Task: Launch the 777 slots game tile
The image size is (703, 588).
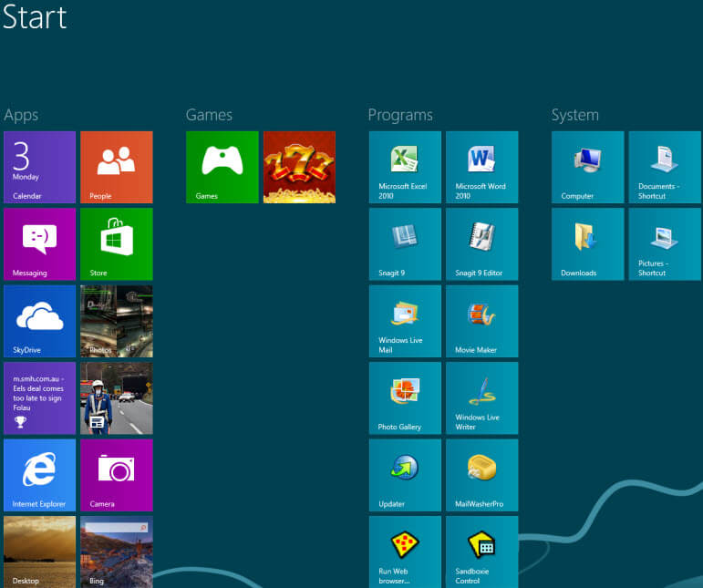Action: click(299, 167)
